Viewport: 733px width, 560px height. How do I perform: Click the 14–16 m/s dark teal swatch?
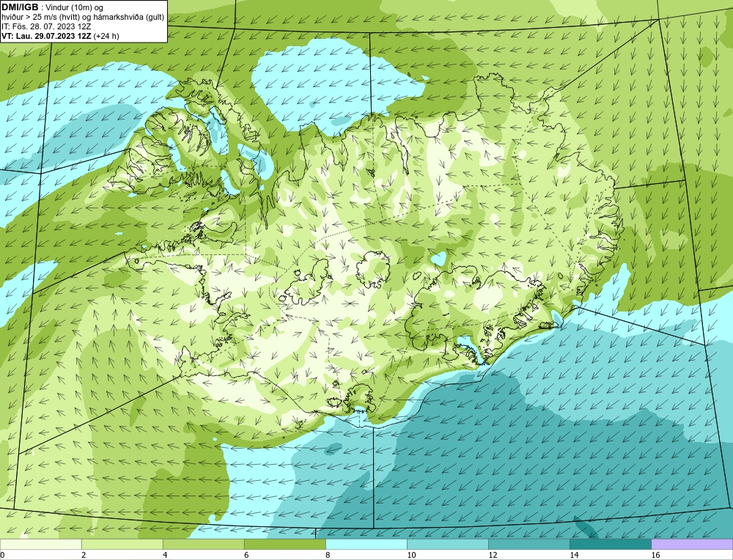[x=610, y=544]
